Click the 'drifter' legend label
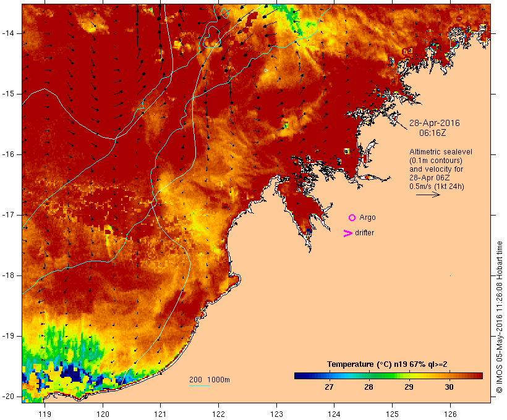507x420 pixels. pos(364,233)
